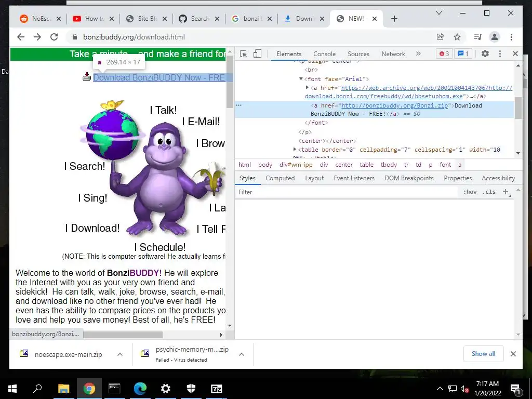Open options for noescape.exe-main.zip download
This screenshot has height=399, width=532.
[120, 354]
